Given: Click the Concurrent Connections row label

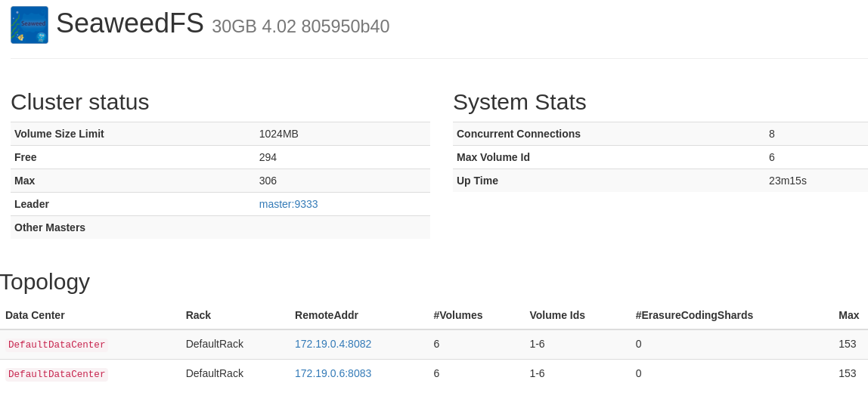Looking at the screenshot, I should 518,134.
